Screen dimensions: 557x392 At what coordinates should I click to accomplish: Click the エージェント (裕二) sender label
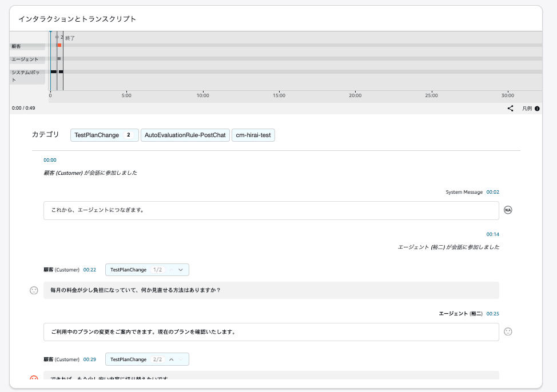[460, 314]
